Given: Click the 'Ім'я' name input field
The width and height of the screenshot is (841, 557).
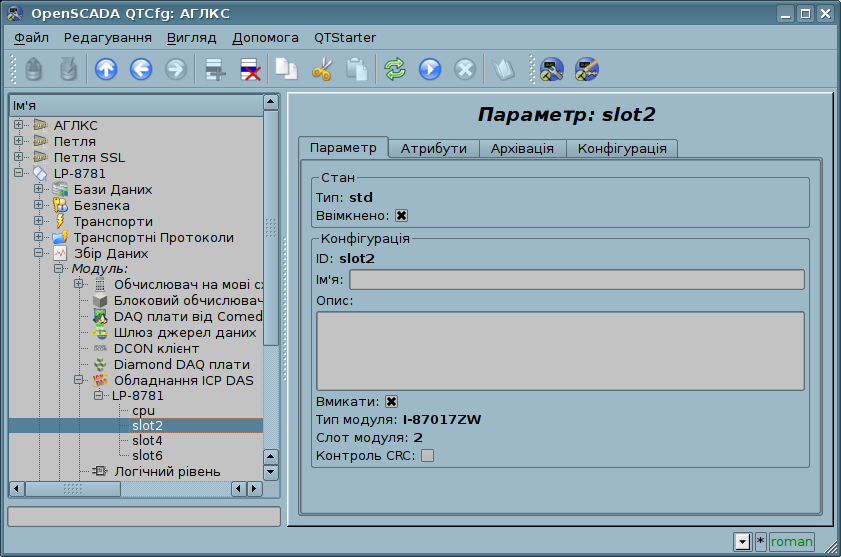Looking at the screenshot, I should 576,280.
